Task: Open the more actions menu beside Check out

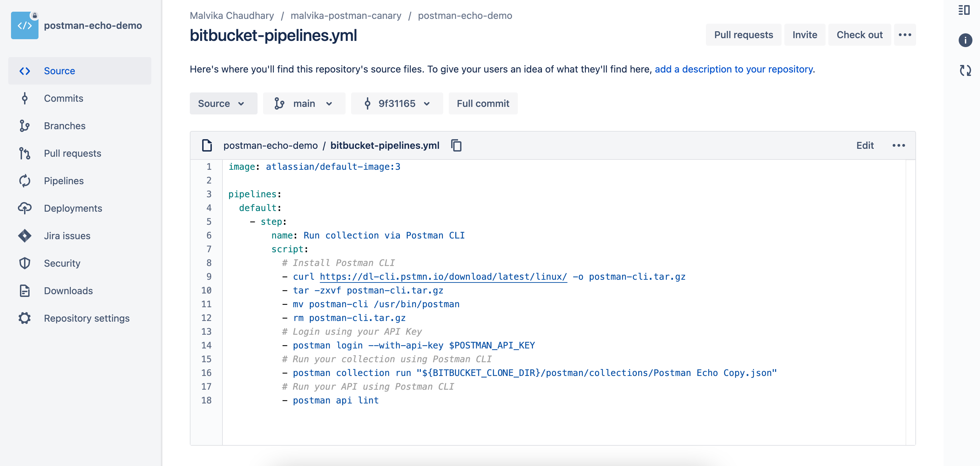Action: coord(905,35)
